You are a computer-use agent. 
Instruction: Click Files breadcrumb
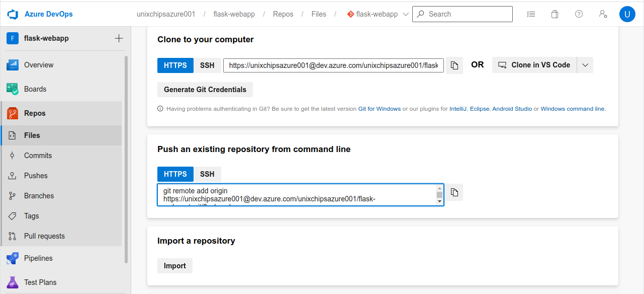tap(319, 14)
